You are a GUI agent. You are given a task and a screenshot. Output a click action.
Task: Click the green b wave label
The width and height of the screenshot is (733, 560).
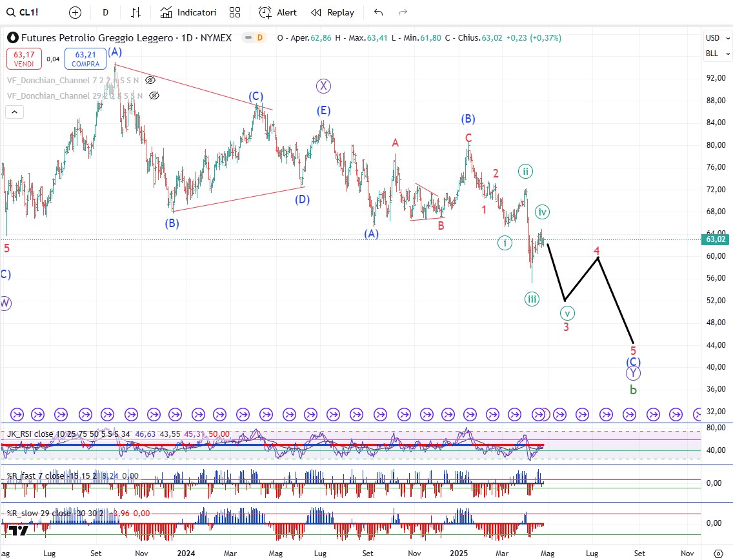point(634,390)
